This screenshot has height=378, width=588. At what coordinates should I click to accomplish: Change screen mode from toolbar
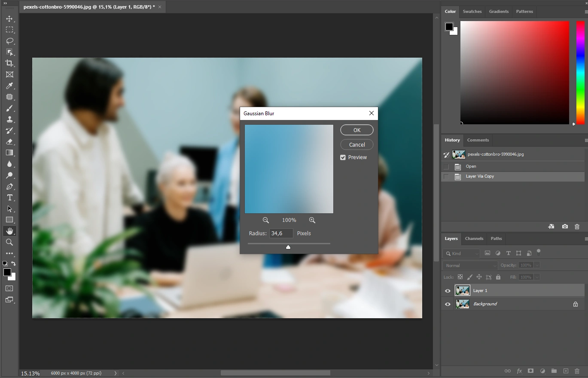pos(9,300)
